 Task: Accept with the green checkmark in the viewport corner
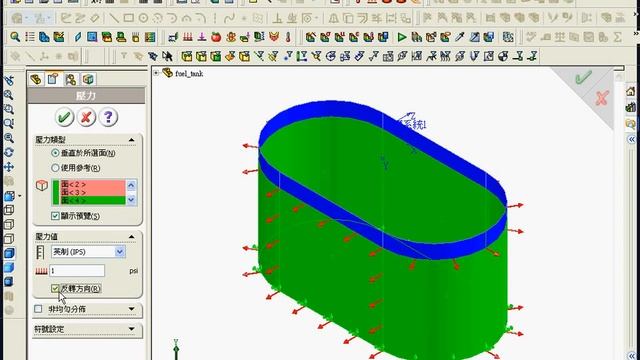(x=583, y=78)
